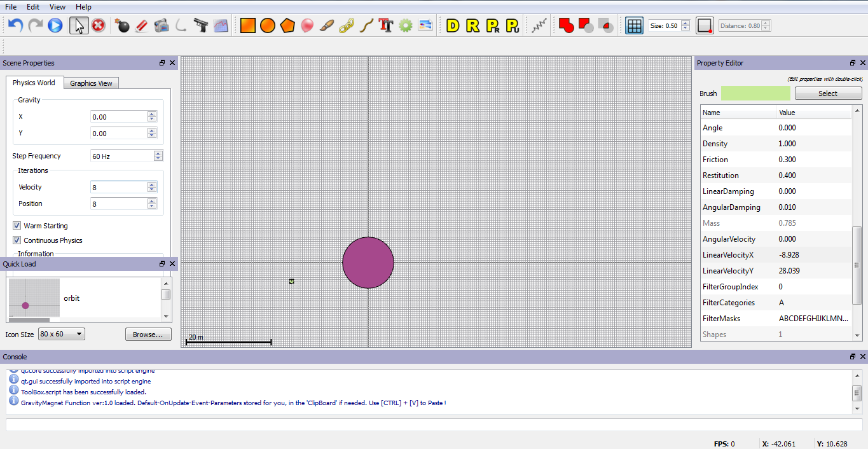Select the chain joint tool
This screenshot has width=868, height=449.
[x=347, y=25]
